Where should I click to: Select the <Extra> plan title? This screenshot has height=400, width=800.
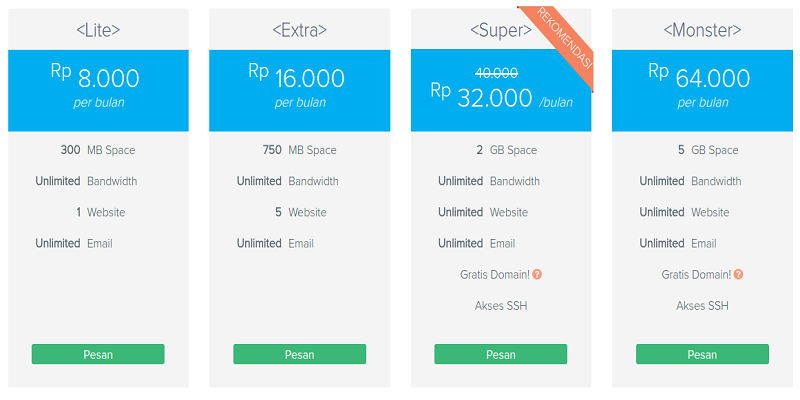coord(299,30)
